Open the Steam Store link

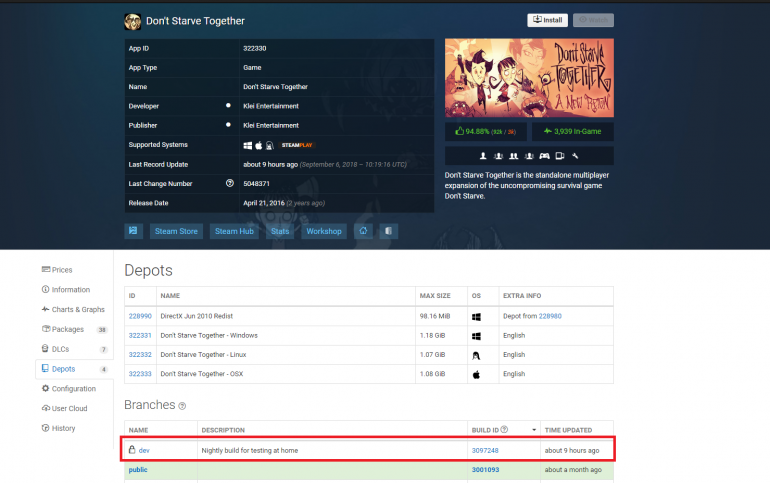(x=176, y=231)
